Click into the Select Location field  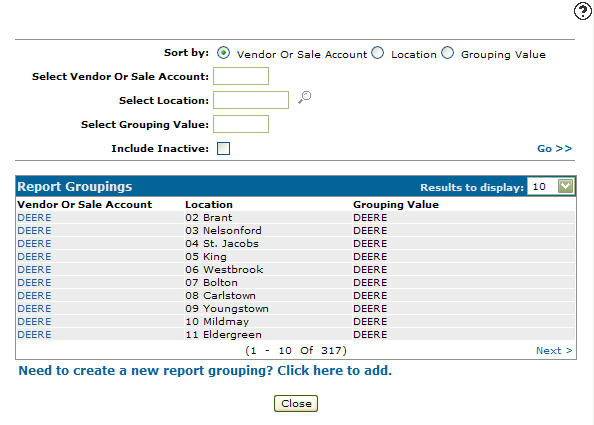click(251, 100)
